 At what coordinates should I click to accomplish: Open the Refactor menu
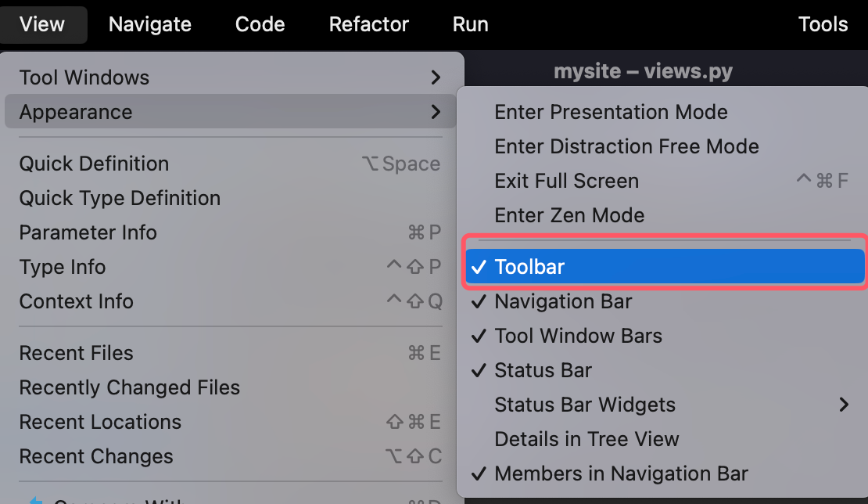pos(368,24)
